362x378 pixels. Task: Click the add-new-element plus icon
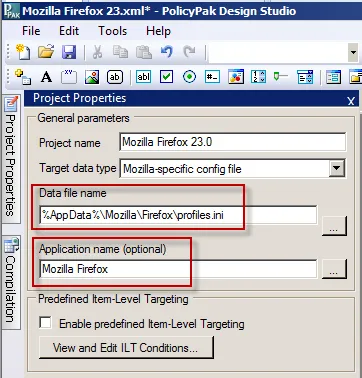[x=23, y=77]
